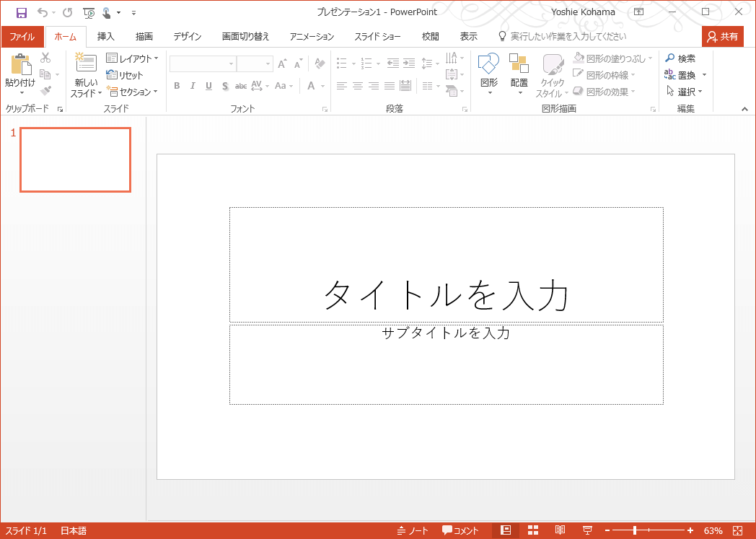Open the Design (デザイン) ribbon tab
The height and width of the screenshot is (539, 756).
coord(187,36)
